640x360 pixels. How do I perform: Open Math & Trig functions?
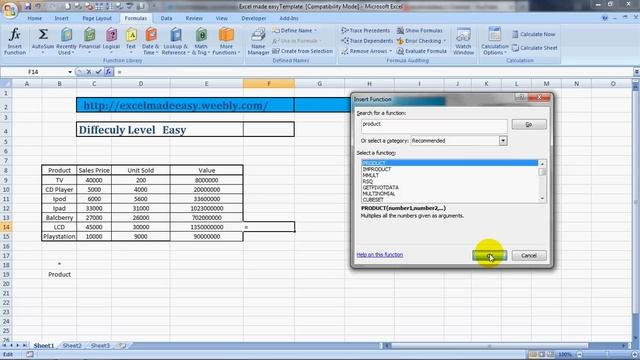click(x=201, y=41)
